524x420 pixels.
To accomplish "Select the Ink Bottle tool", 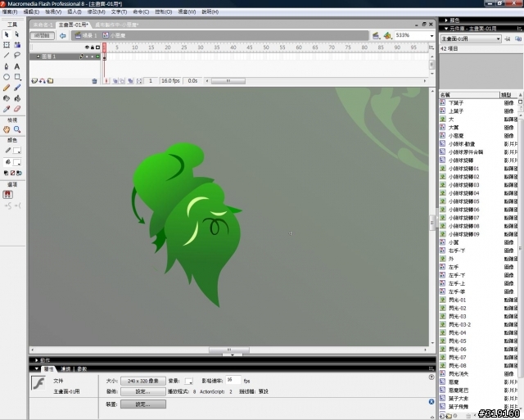I will (x=7, y=98).
